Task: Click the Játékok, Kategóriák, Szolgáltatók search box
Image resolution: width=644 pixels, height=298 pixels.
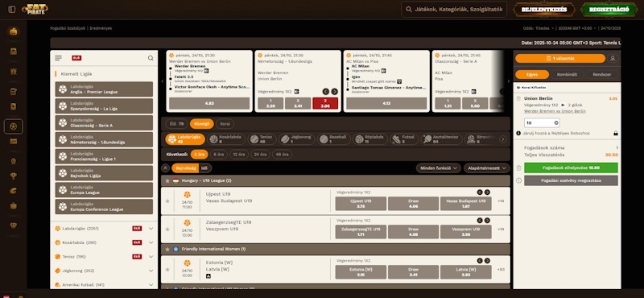Action: point(454,10)
